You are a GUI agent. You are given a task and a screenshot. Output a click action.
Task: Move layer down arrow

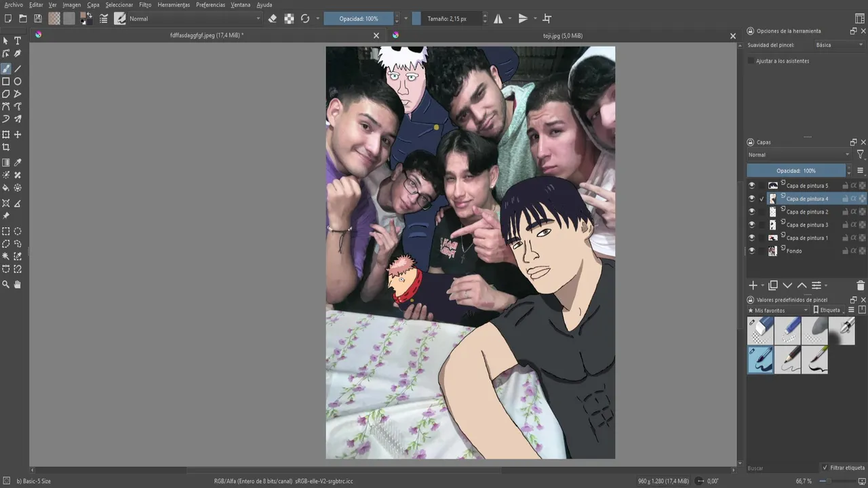[787, 285]
